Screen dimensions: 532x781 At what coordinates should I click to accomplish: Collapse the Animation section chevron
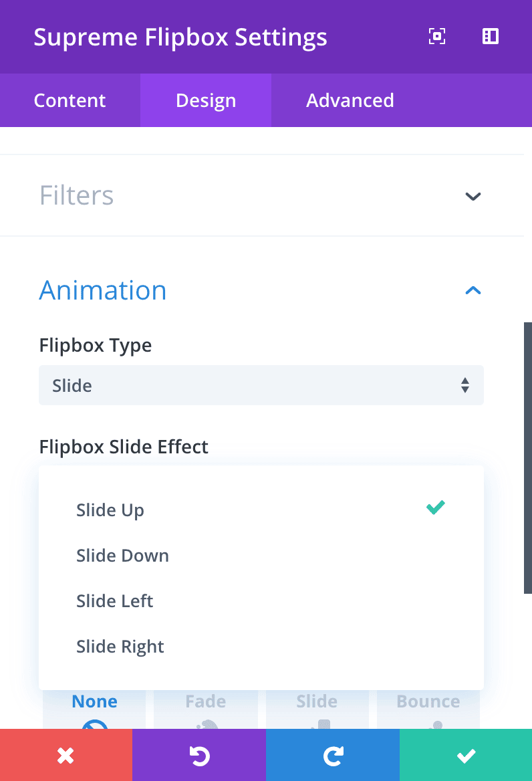[x=473, y=290]
